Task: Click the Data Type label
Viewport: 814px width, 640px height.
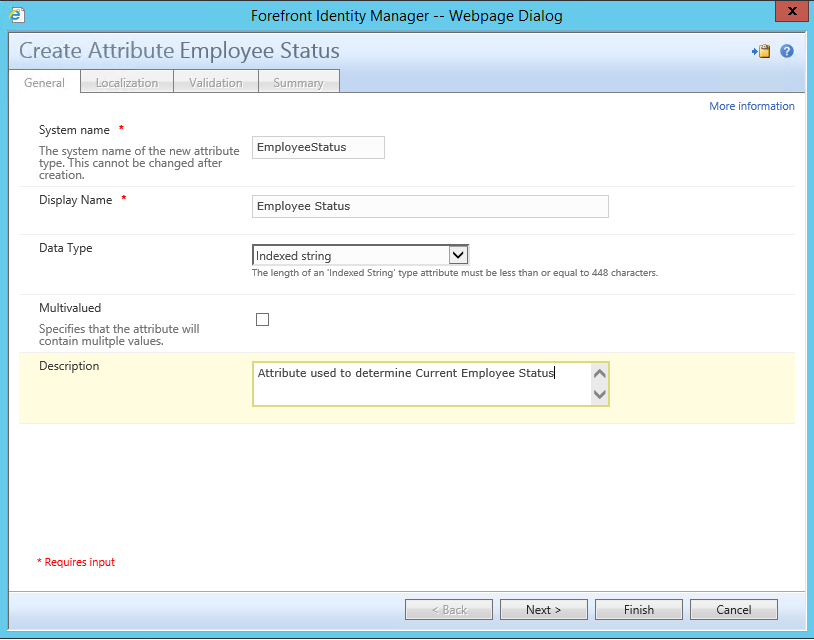Action: [x=65, y=248]
